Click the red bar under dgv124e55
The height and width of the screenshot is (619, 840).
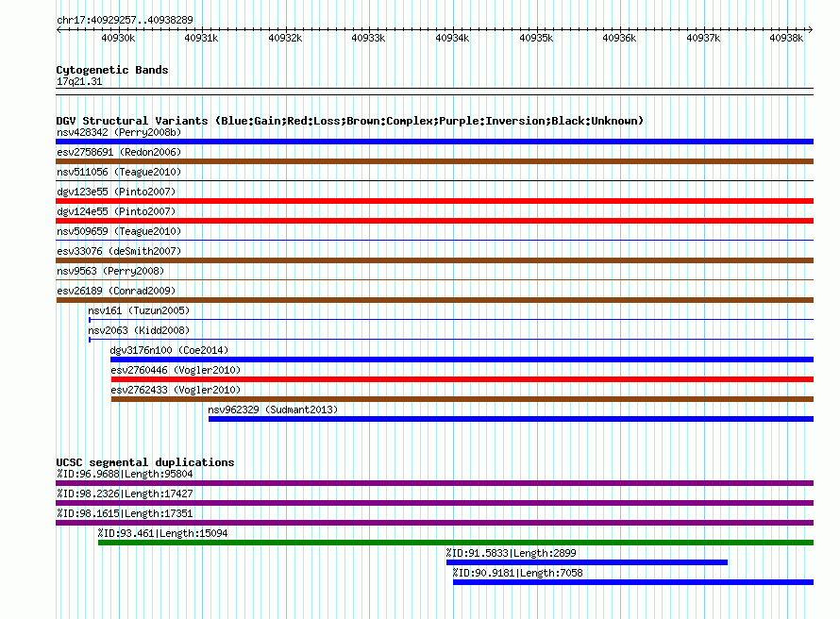click(434, 221)
